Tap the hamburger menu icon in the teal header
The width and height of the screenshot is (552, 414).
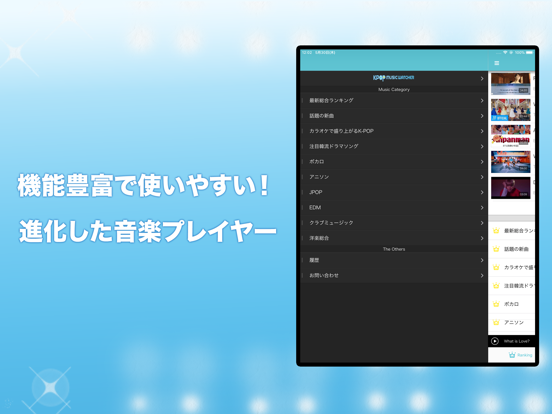click(497, 63)
